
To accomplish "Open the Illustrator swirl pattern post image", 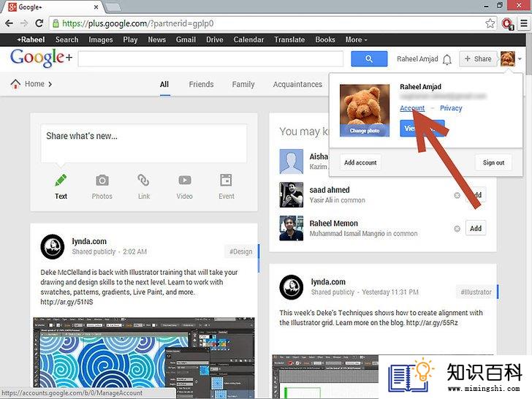I will click(x=144, y=357).
